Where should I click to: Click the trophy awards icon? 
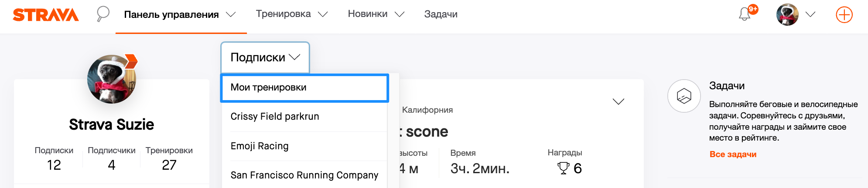[x=564, y=168]
